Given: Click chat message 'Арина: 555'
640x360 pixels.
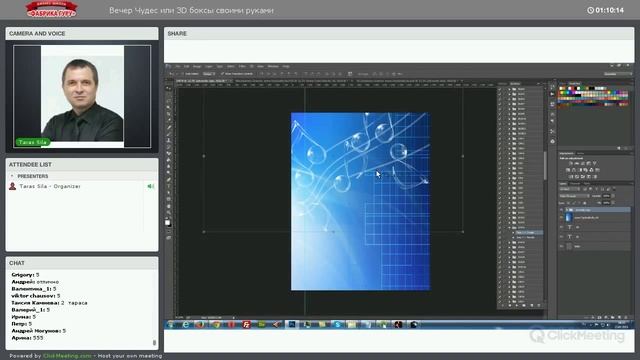Looking at the screenshot, I should point(27,338).
